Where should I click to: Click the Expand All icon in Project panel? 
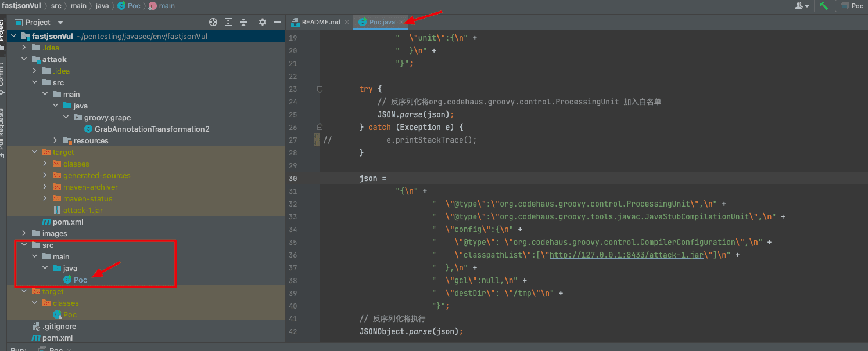228,22
